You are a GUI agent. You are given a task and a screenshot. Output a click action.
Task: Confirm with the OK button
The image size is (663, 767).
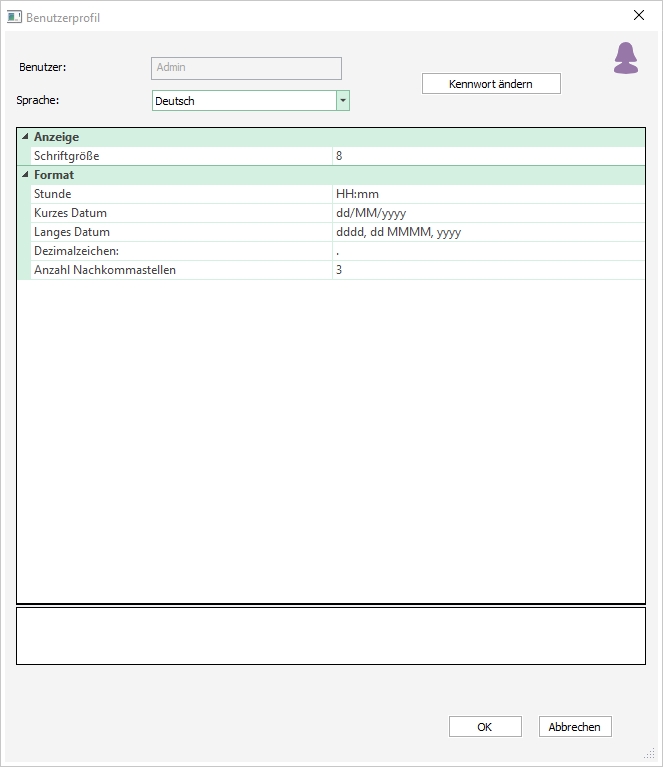coord(485,727)
